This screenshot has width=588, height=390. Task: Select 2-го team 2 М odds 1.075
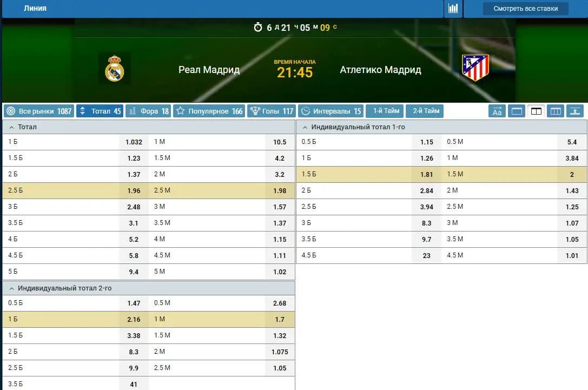click(x=280, y=352)
